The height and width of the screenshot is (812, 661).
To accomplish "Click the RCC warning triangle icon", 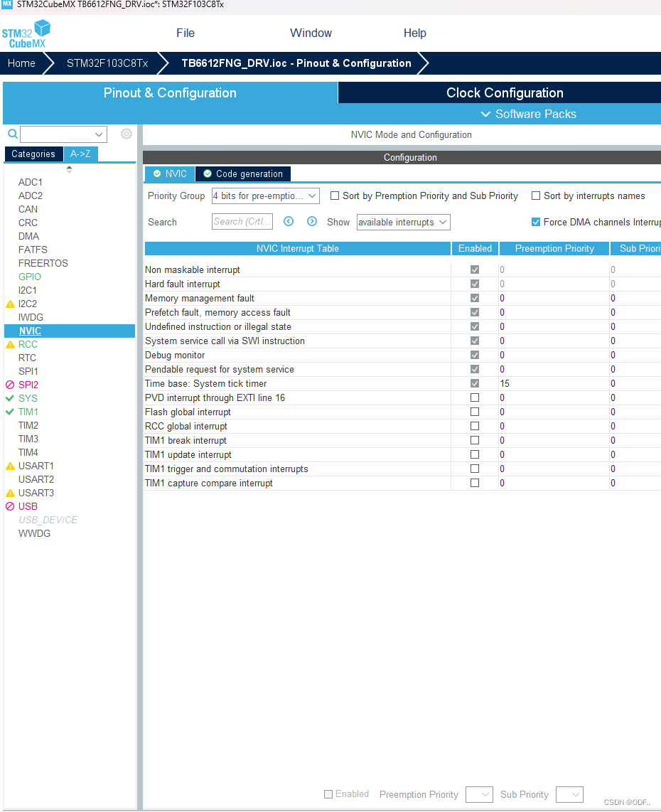I will (10, 344).
